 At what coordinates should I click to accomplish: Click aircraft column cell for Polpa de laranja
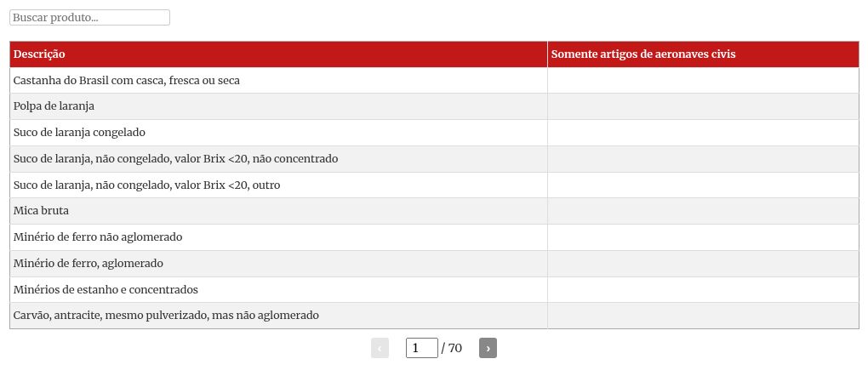point(703,106)
